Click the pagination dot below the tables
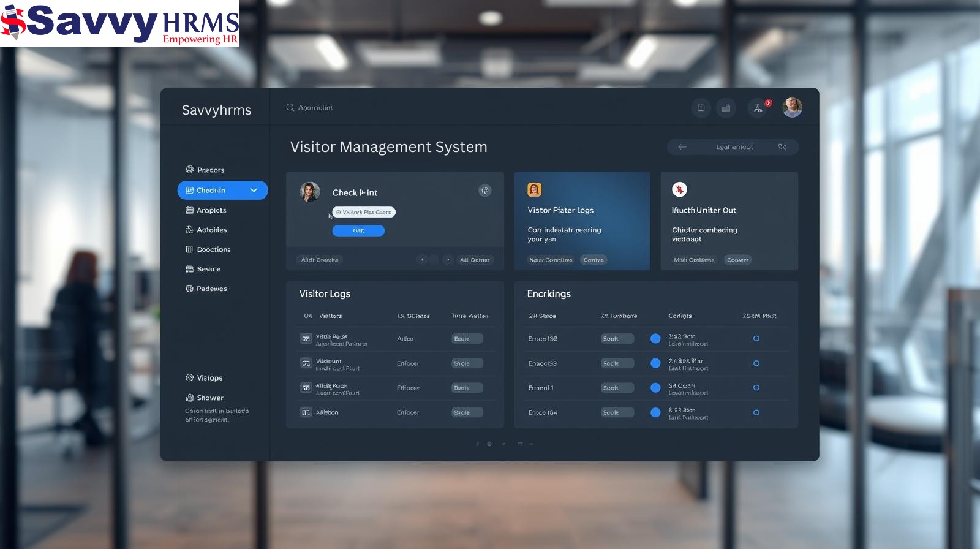The width and height of the screenshot is (980, 549). click(489, 444)
